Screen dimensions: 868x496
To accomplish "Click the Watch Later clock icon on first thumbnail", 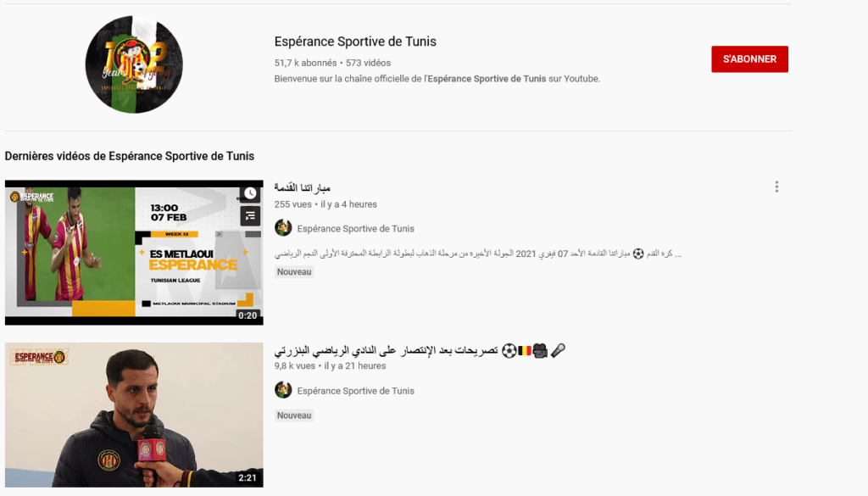I will [250, 193].
